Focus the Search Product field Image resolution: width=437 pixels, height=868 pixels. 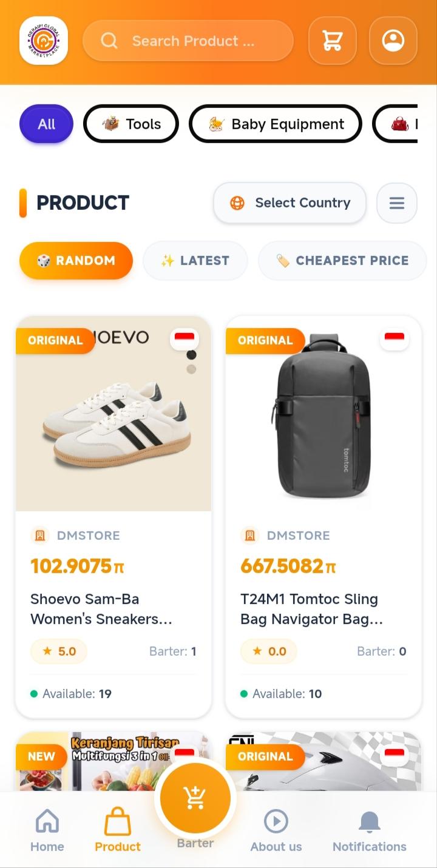188,41
